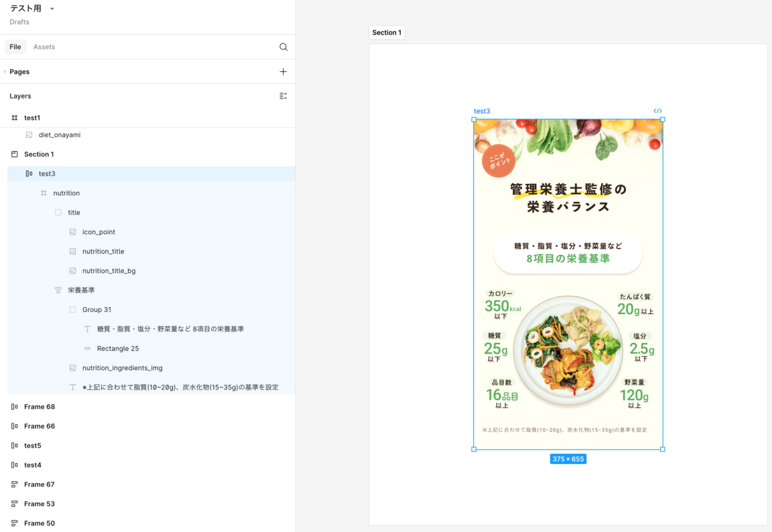772x532 pixels.
Task: Select the test3 layer row
Action: (x=151, y=174)
